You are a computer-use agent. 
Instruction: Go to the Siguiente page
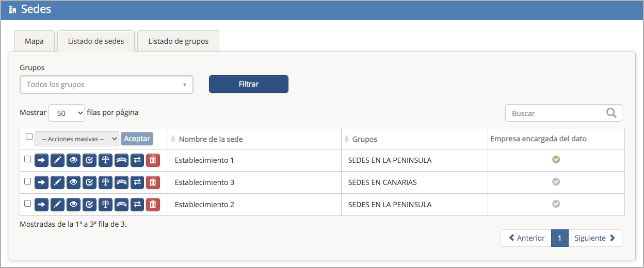(x=594, y=238)
